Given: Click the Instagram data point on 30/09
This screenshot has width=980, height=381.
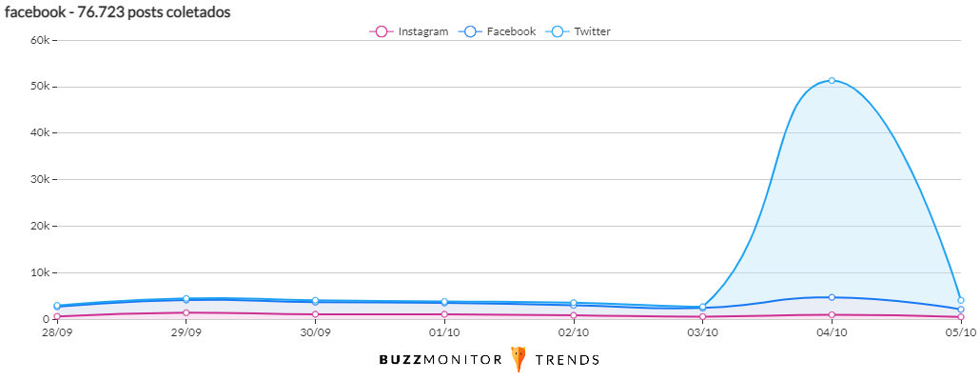Looking at the screenshot, I should point(315,314).
